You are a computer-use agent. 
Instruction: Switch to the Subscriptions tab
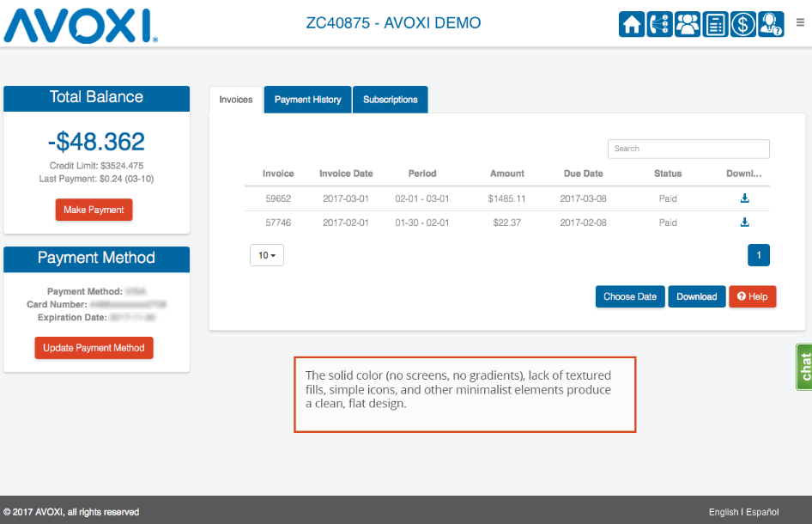pos(390,100)
